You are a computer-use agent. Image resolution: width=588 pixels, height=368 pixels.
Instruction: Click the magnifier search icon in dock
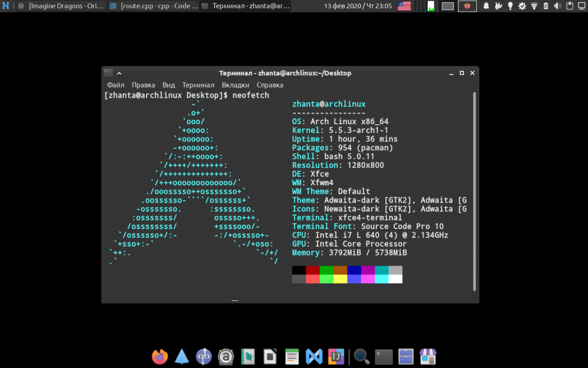(x=362, y=356)
